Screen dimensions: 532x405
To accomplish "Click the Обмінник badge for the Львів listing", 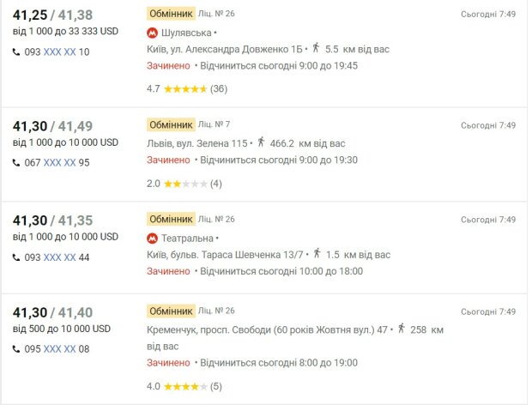I will click(x=171, y=124).
